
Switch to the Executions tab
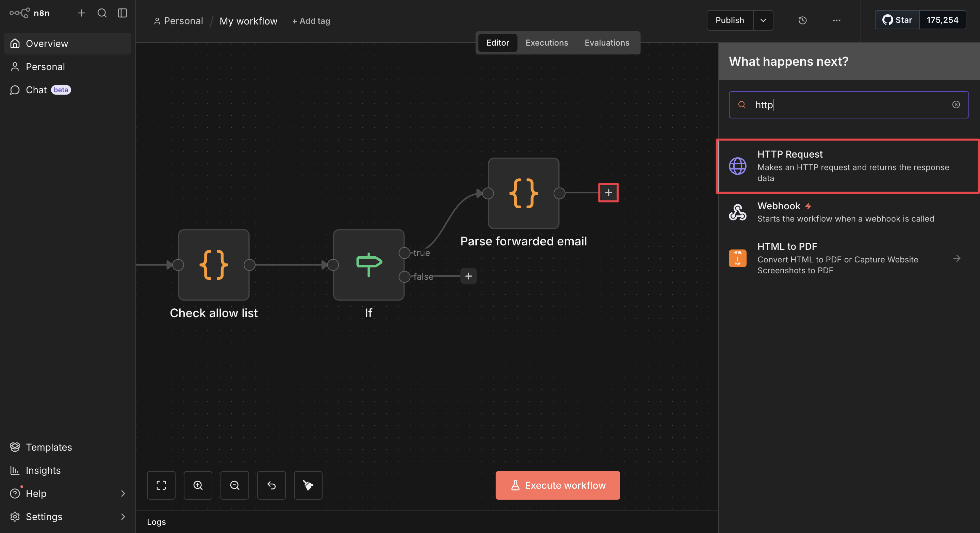pos(546,43)
